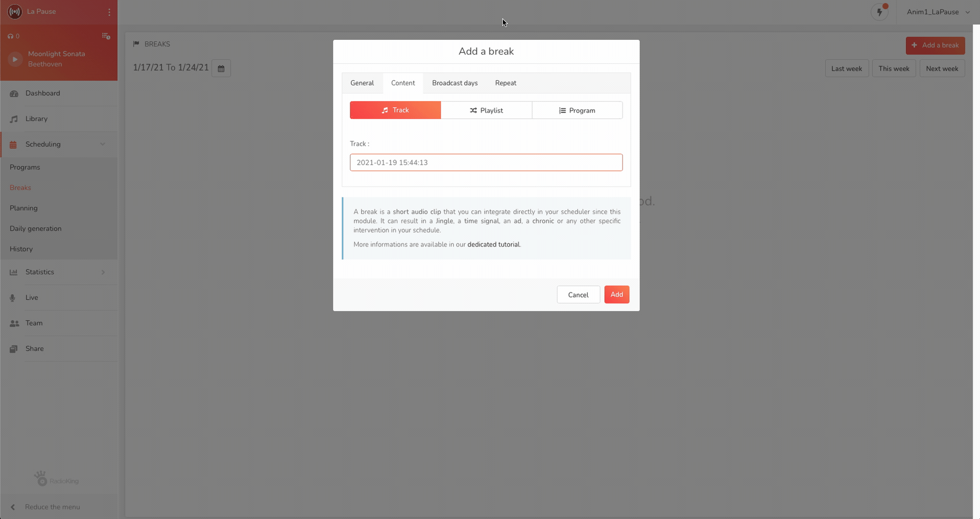The width and height of the screenshot is (980, 519).
Task: Click the Live microphone icon
Action: point(13,298)
